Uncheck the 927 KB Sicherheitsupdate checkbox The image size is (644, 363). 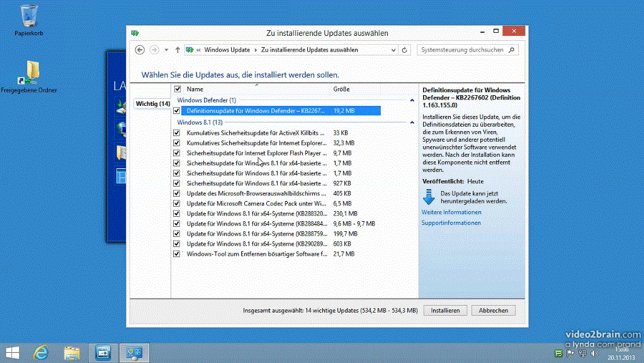point(177,183)
